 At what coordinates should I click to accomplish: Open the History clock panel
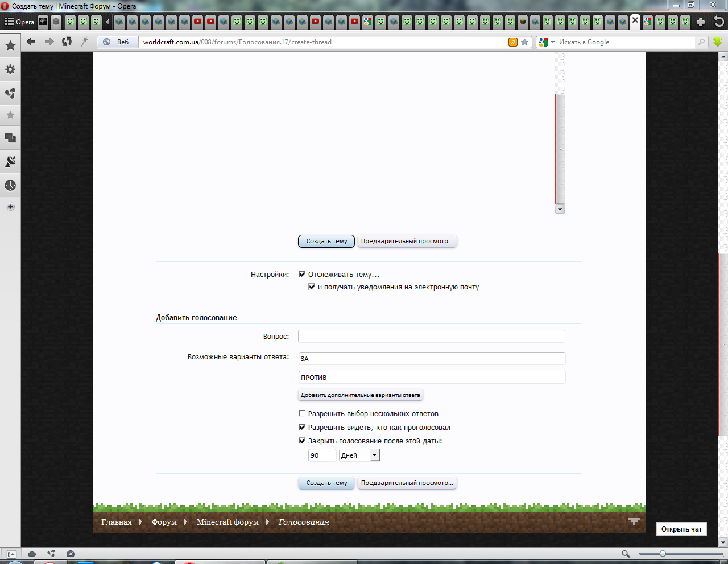(x=10, y=185)
